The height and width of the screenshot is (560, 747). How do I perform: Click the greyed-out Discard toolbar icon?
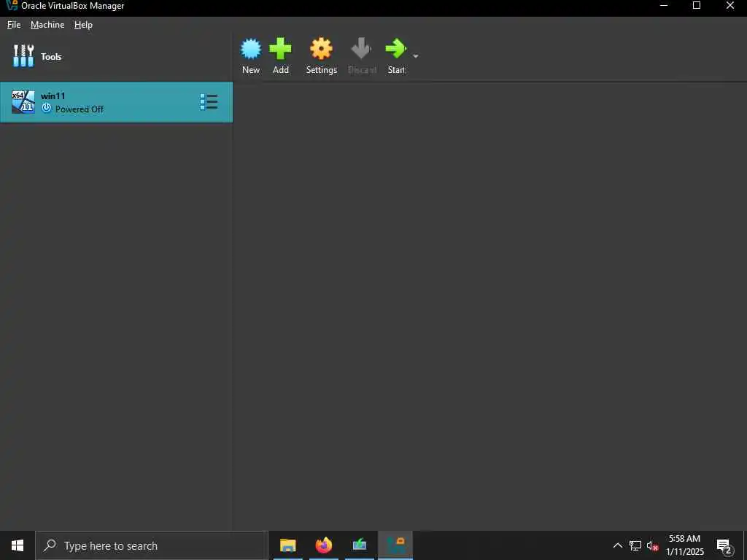pos(362,49)
